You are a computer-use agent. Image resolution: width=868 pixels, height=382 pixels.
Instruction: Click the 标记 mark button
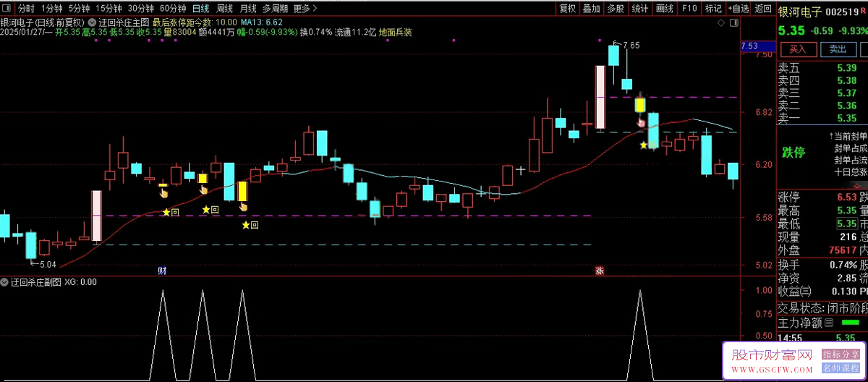pyautogui.click(x=713, y=9)
